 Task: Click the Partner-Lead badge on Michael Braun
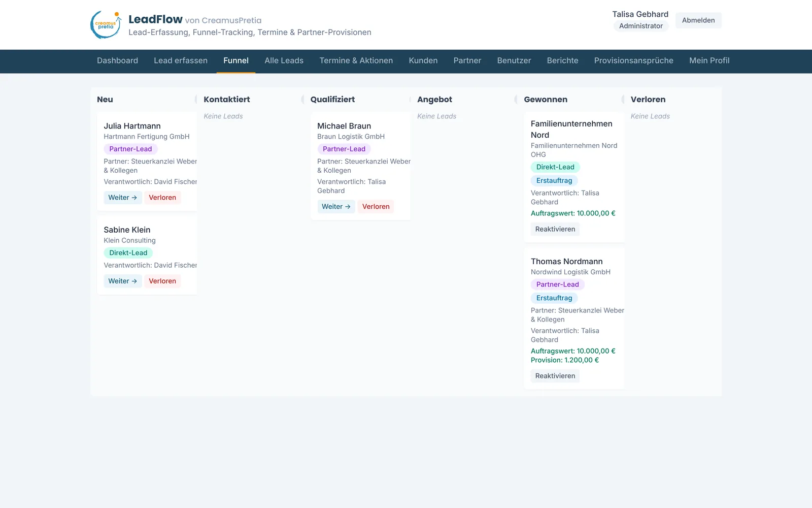click(344, 149)
